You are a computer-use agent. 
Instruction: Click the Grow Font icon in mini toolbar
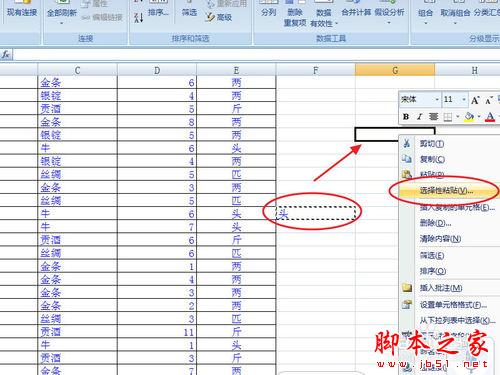[x=475, y=100]
